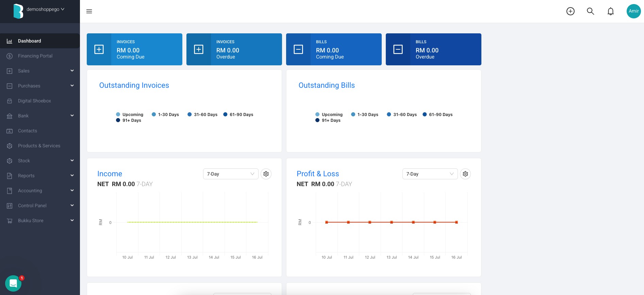The width and height of the screenshot is (644, 295).
Task: Open Income chart settings gear
Action: click(x=266, y=174)
